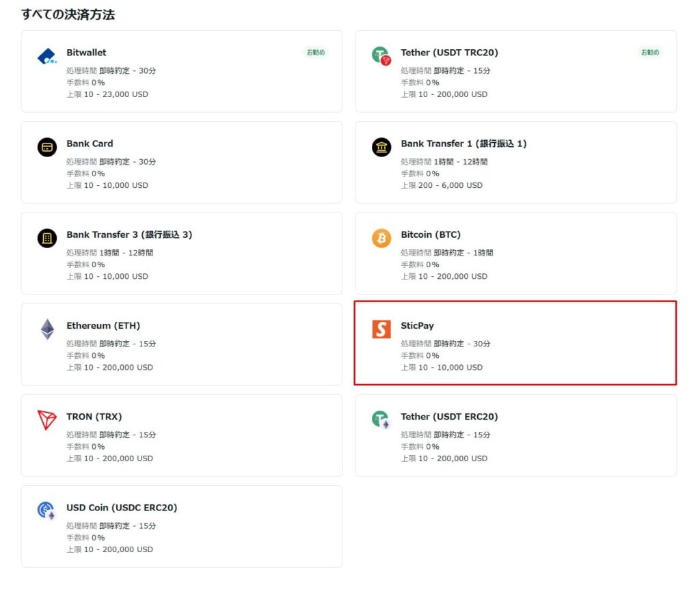Click the Bitcoin (BTC) orange logo

tap(381, 238)
